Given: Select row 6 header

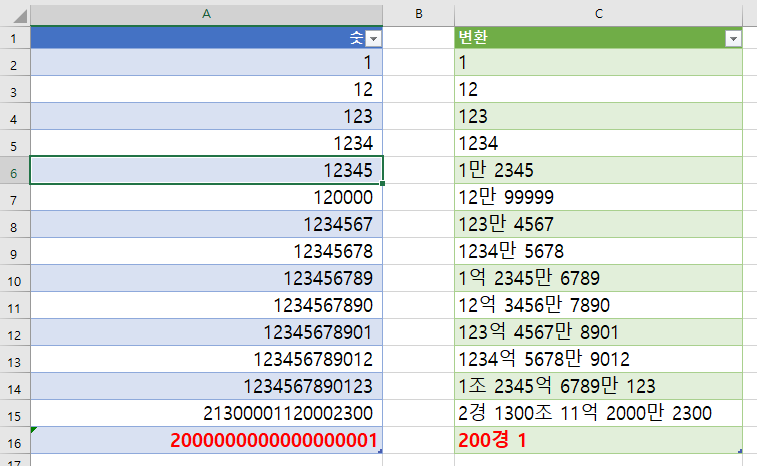Looking at the screenshot, I should 14,170.
